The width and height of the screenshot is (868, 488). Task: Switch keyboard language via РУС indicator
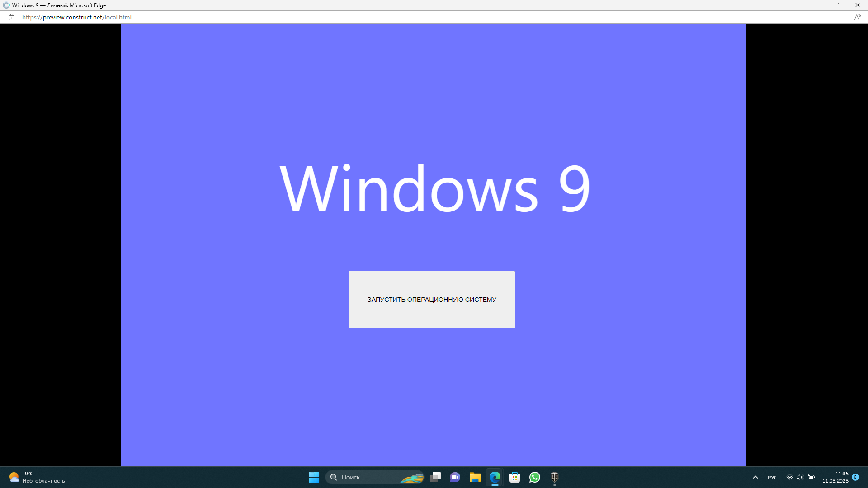pos(773,477)
